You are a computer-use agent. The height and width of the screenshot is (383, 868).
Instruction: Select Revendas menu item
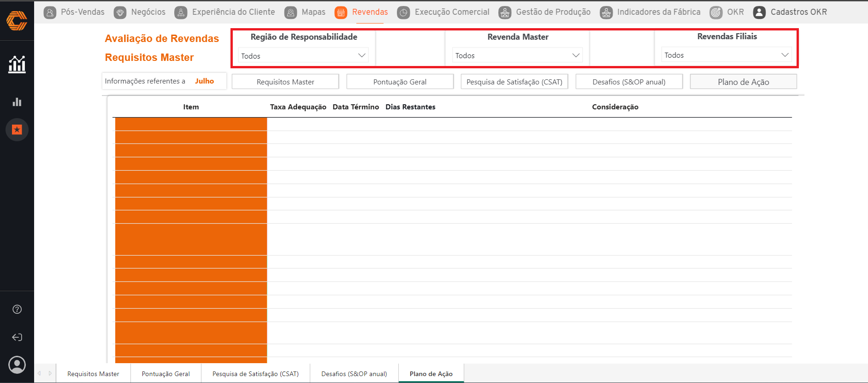coord(370,12)
